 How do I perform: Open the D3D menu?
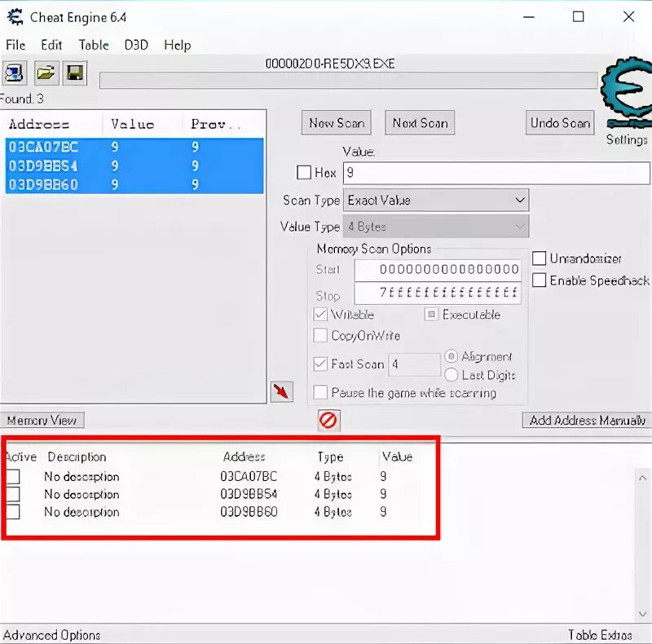pos(136,45)
